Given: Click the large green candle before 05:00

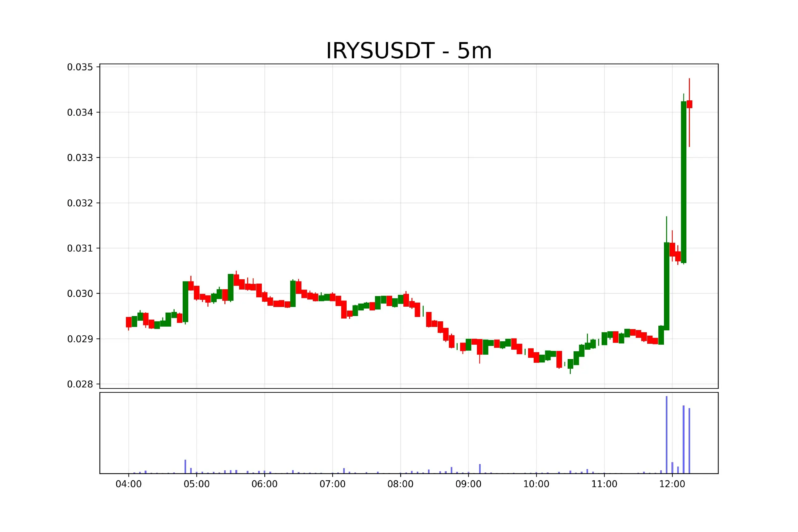Looking at the screenshot, I should click(x=185, y=301).
